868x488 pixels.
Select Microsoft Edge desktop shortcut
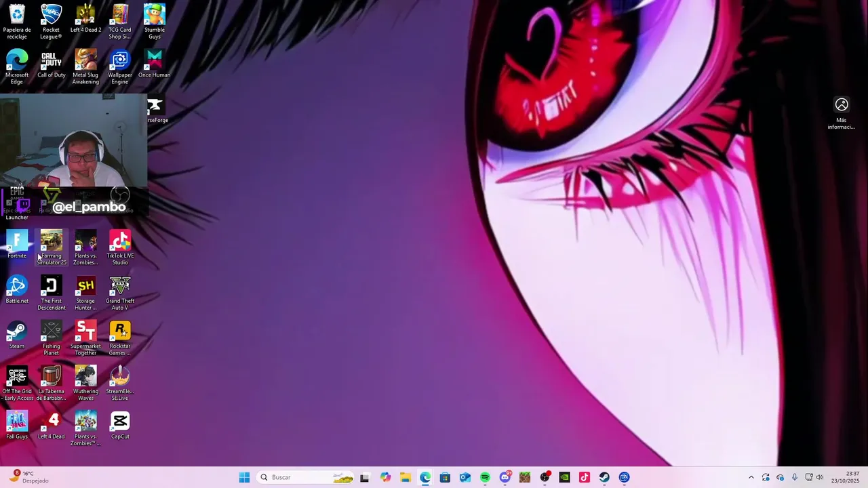tap(17, 67)
